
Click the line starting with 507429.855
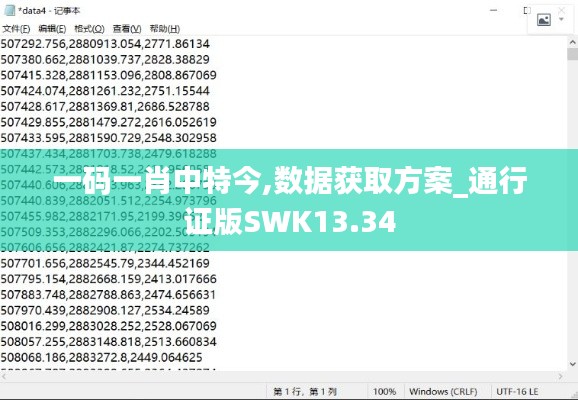click(x=108, y=122)
